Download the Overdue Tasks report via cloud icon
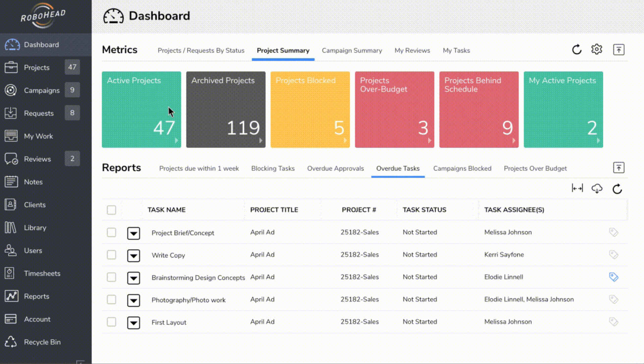Image resolution: width=644 pixels, height=364 pixels. point(597,188)
